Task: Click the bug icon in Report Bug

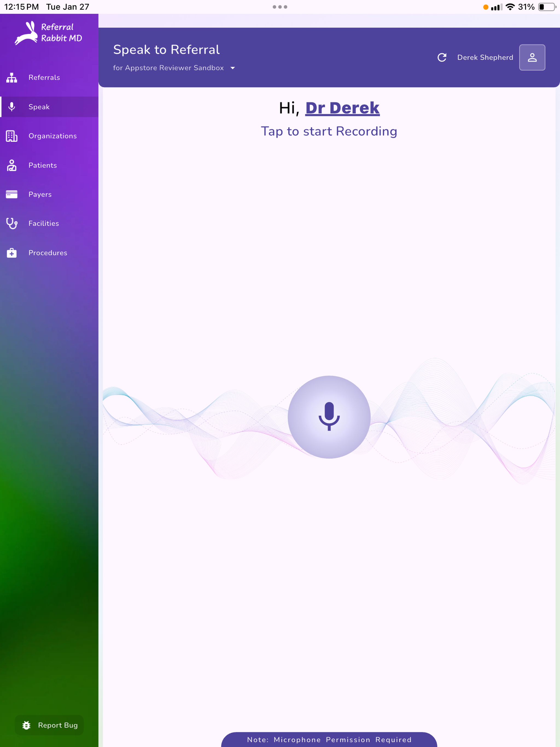Action: [x=26, y=725]
